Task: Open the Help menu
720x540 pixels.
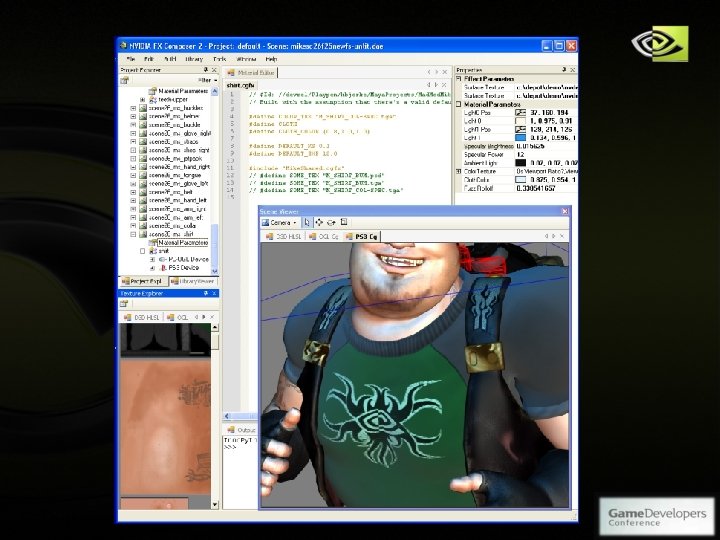Action: [x=271, y=59]
